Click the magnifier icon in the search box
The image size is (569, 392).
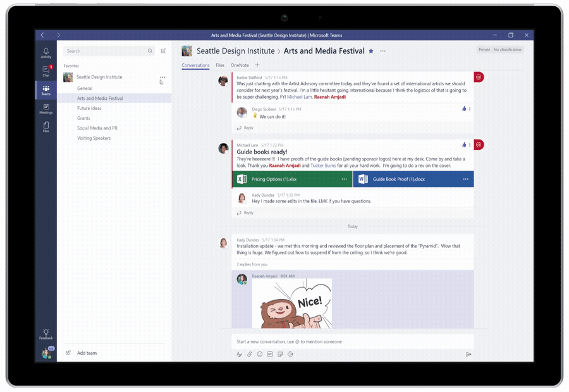(150, 51)
